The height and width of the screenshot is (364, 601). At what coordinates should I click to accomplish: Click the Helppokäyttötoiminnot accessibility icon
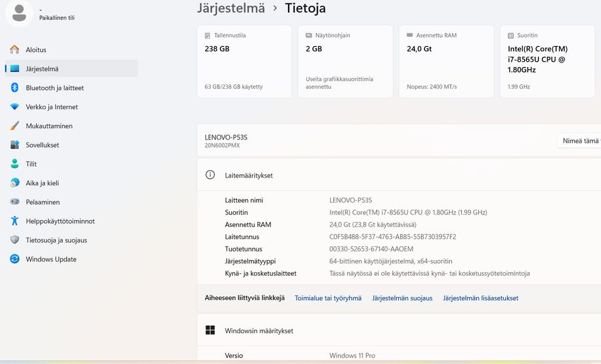pyautogui.click(x=15, y=221)
